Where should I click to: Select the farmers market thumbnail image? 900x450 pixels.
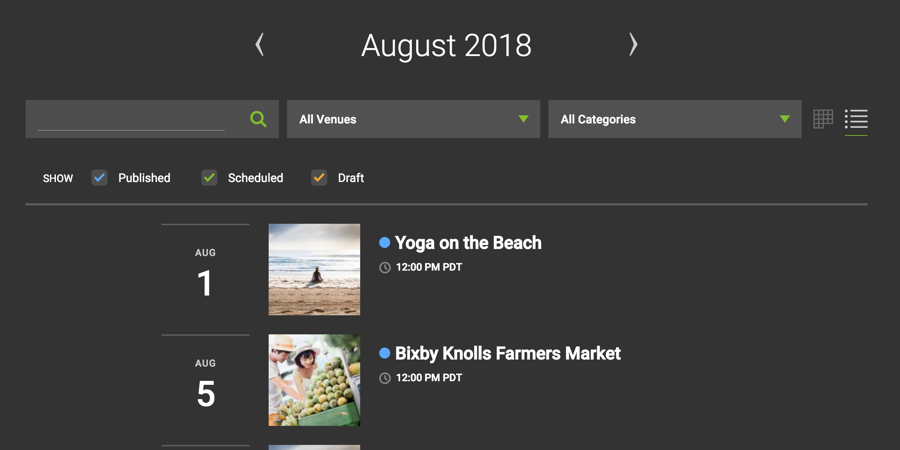tap(315, 380)
